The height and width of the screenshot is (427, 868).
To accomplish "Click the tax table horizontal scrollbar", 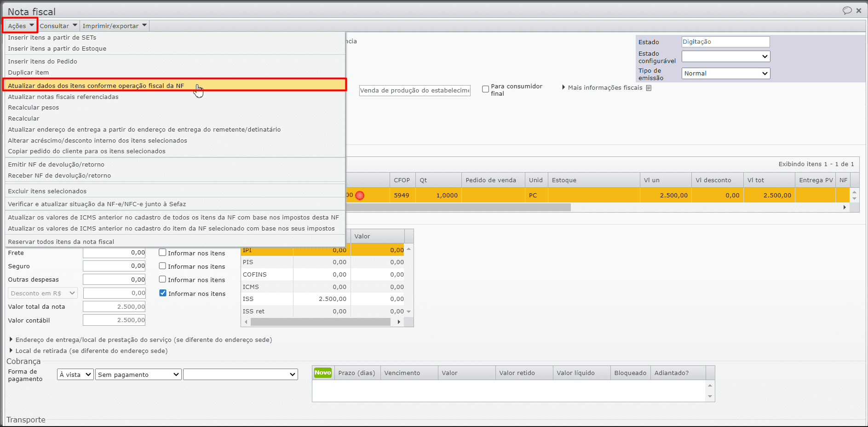I will [x=320, y=322].
